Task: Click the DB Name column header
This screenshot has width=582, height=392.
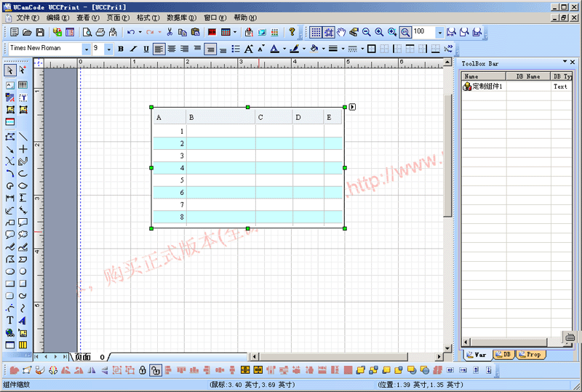Action: (527, 76)
